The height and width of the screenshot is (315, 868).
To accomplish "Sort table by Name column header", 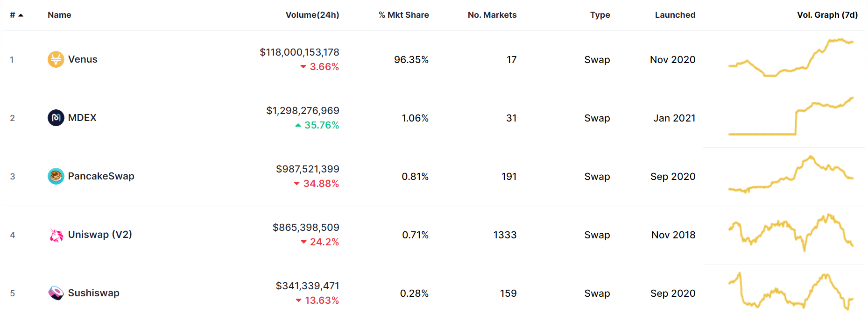I will tap(59, 15).
